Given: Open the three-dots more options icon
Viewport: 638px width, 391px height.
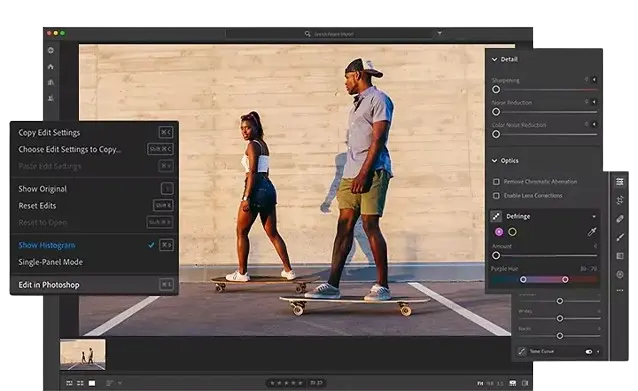Looking at the screenshot, I should click(x=620, y=291).
